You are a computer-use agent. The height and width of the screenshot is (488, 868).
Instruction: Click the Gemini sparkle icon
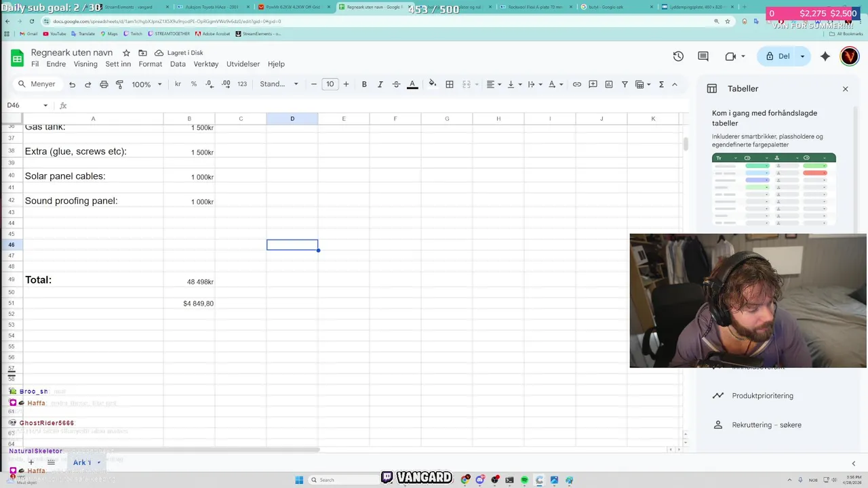pos(825,56)
